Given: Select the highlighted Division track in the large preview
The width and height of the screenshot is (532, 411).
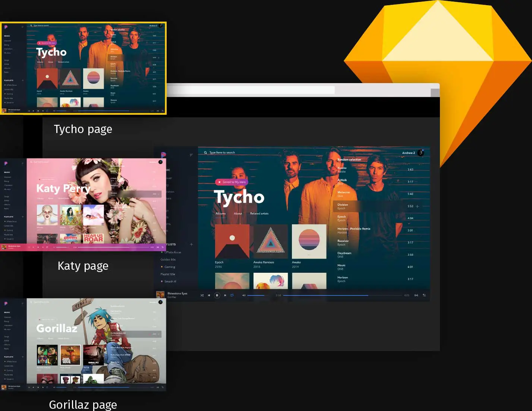Looking at the screenshot, I should (x=377, y=206).
